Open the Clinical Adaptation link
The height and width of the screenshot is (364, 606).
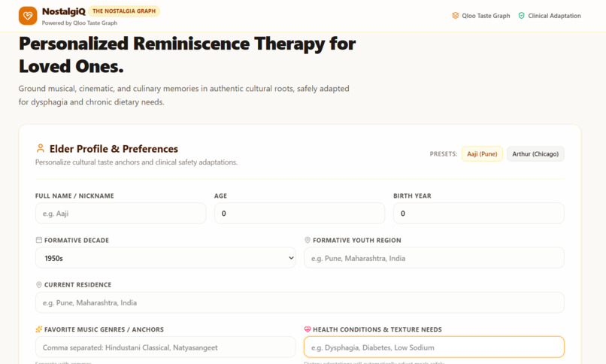pyautogui.click(x=549, y=16)
